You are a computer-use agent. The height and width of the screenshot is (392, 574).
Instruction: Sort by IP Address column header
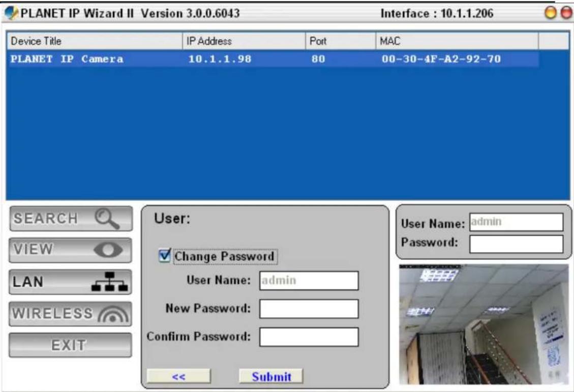(244, 41)
